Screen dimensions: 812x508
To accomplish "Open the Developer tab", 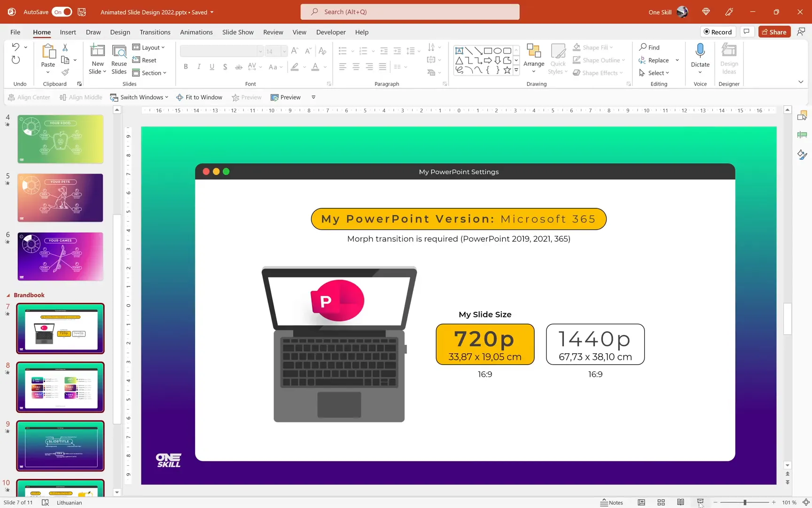I will click(x=331, y=32).
